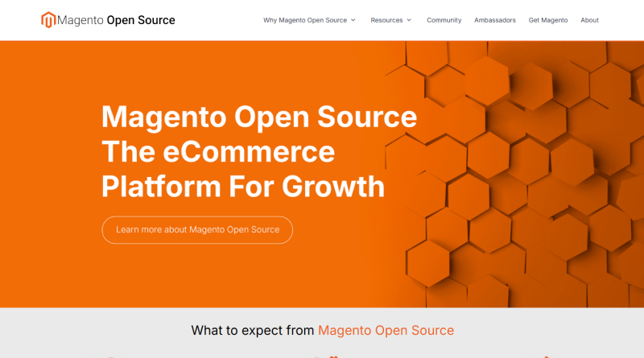Expand the chevron beside Resources
The height and width of the screenshot is (358, 644).
409,20
